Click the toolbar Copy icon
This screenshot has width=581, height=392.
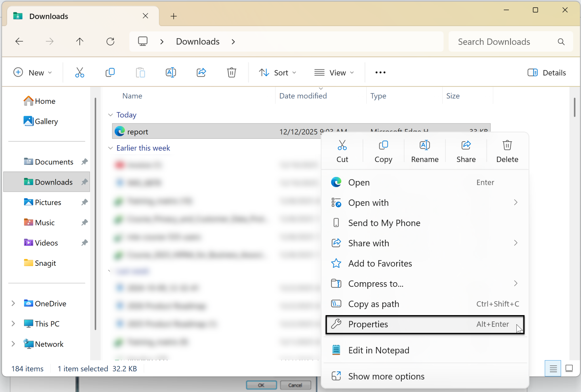pos(110,73)
